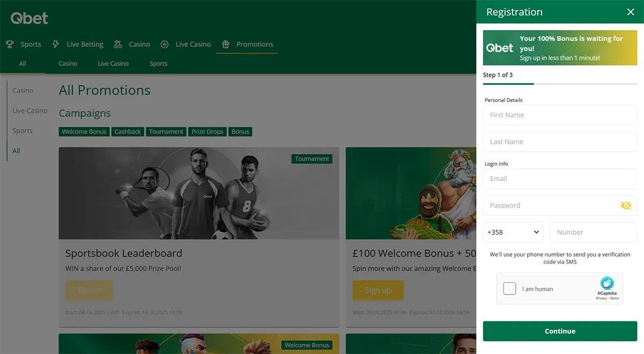
Task: Click the hCaptcha logo
Action: pyautogui.click(x=607, y=283)
